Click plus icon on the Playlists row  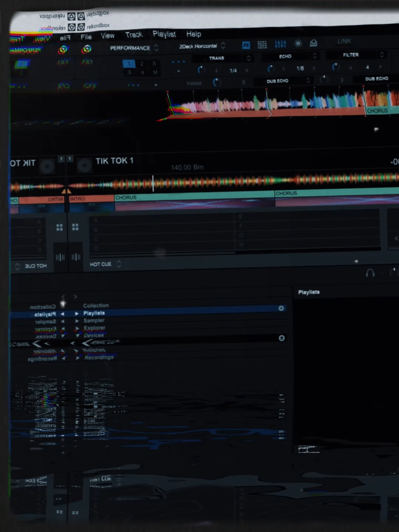click(x=281, y=308)
